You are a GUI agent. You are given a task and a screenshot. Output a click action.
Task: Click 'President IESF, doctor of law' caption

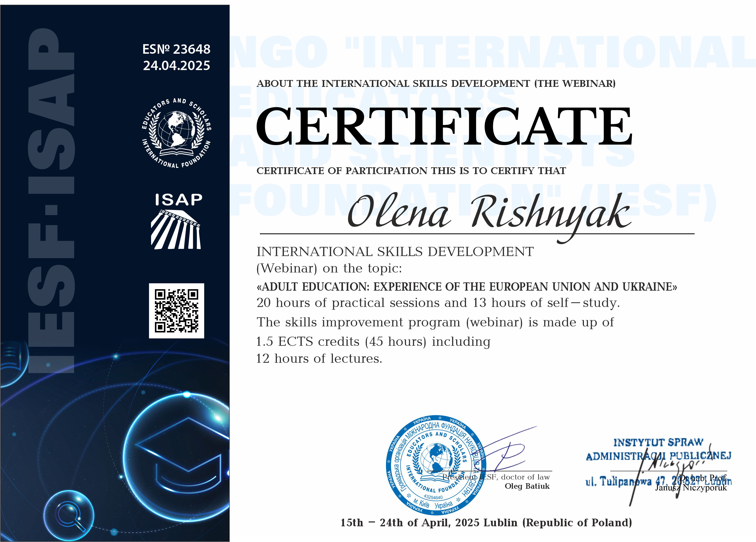(x=496, y=477)
